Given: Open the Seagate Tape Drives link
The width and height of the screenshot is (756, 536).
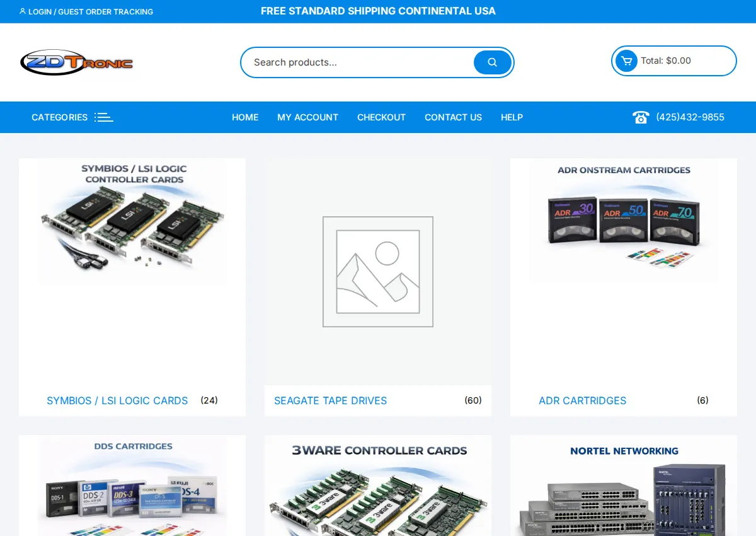Looking at the screenshot, I should pyautogui.click(x=330, y=400).
